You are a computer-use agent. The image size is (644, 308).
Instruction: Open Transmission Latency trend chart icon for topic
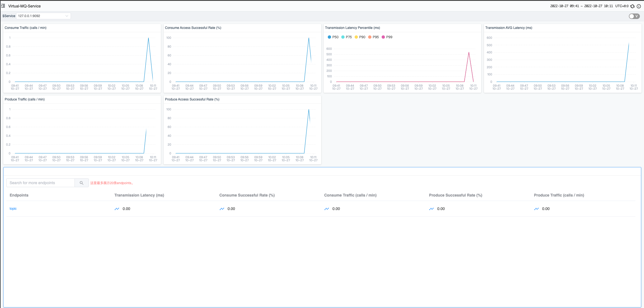pyautogui.click(x=117, y=209)
